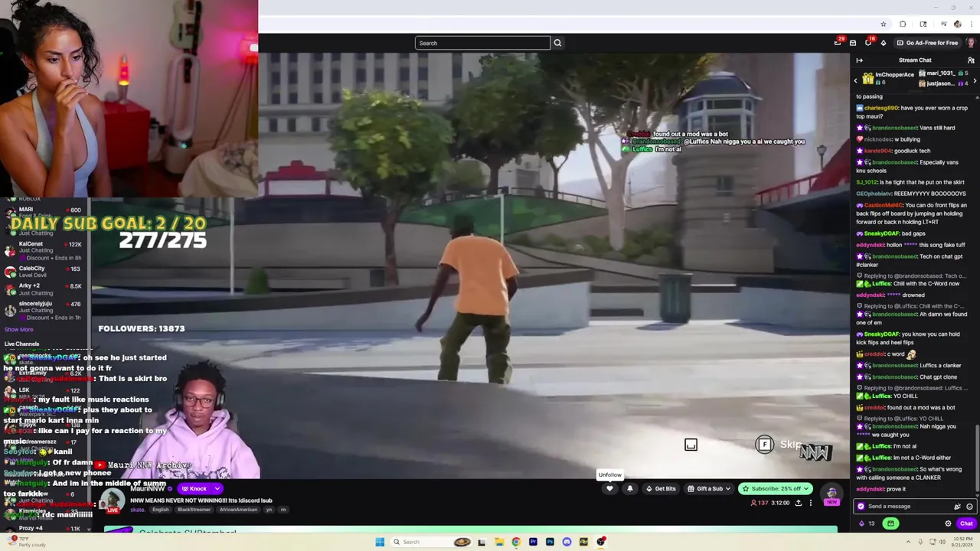Claim the green channel points bonus
The height and width of the screenshot is (551, 980).
click(x=890, y=523)
